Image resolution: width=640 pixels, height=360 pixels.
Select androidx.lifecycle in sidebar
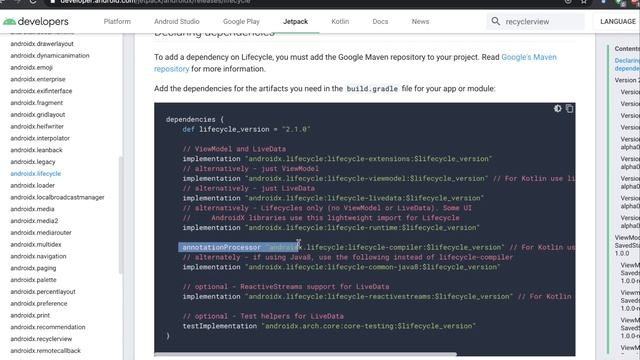36,174
